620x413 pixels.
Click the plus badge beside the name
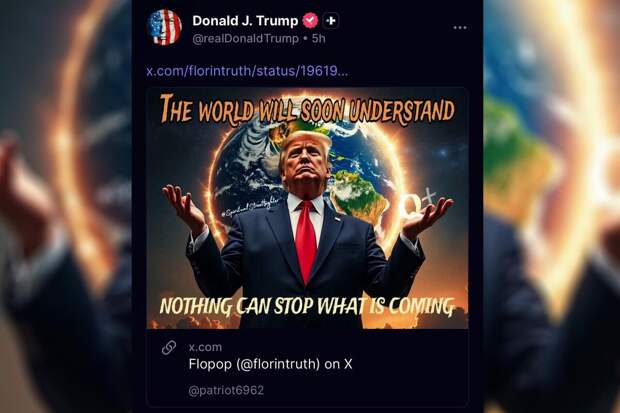pyautogui.click(x=331, y=21)
